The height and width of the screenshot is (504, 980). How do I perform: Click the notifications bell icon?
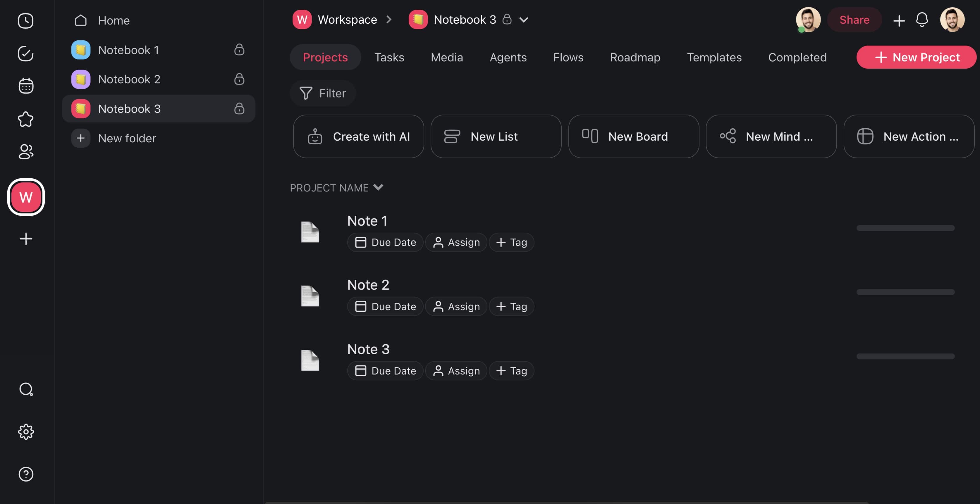coord(922,20)
